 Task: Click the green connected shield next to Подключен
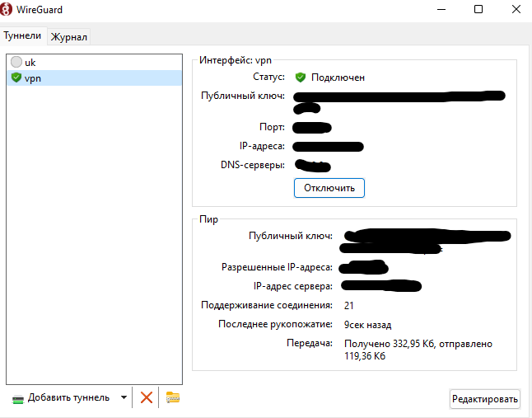pyautogui.click(x=301, y=77)
